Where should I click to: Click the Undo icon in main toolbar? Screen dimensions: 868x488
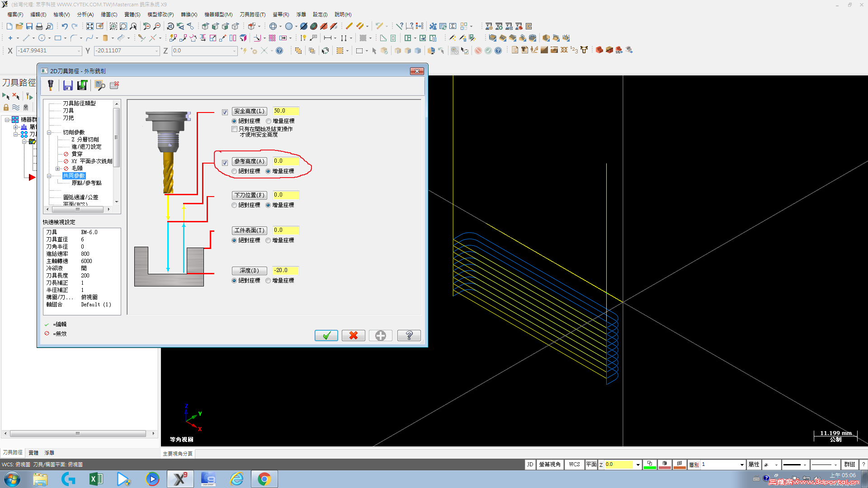click(x=65, y=26)
